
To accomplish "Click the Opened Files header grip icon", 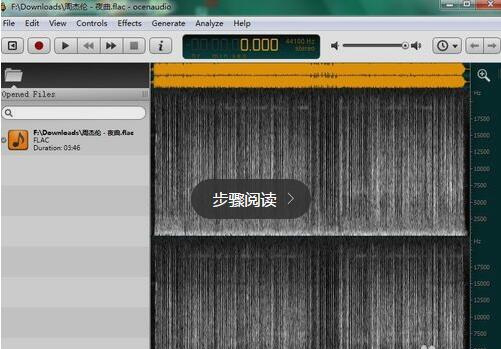I will coord(145,94).
